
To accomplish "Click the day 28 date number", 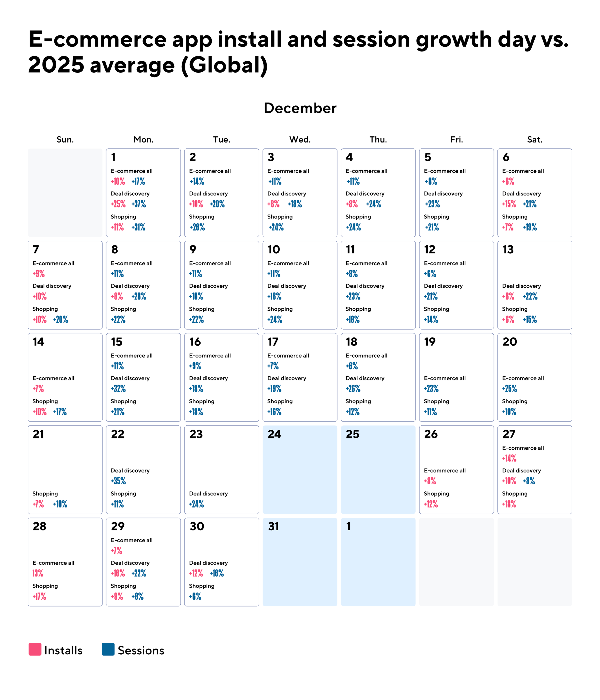I will click(x=40, y=526).
